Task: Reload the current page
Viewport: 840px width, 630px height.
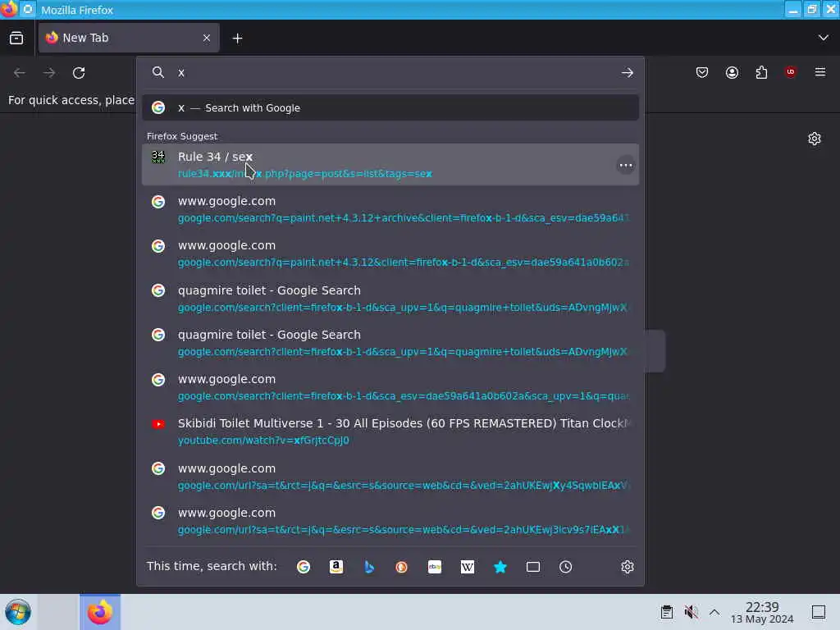Action: (x=79, y=73)
